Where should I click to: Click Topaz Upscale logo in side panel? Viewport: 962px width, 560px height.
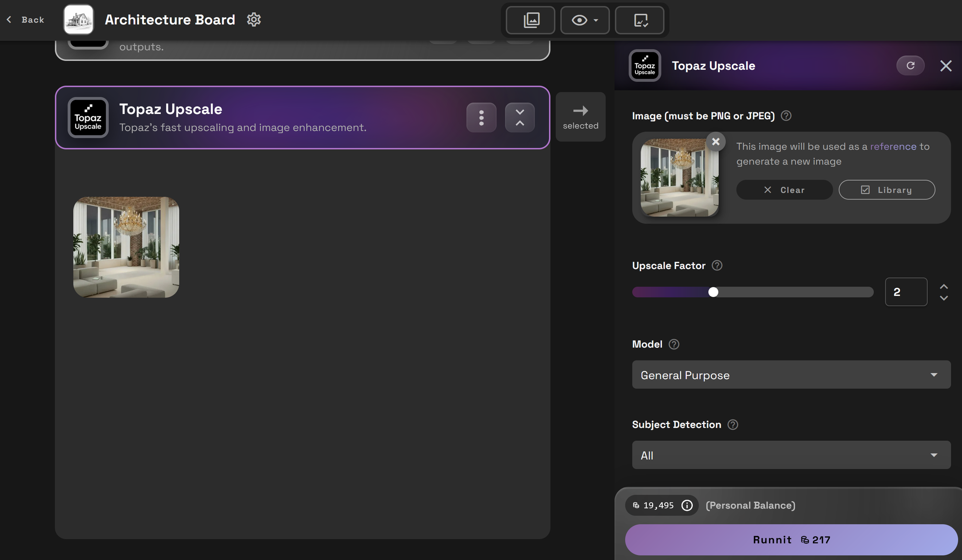coord(645,66)
